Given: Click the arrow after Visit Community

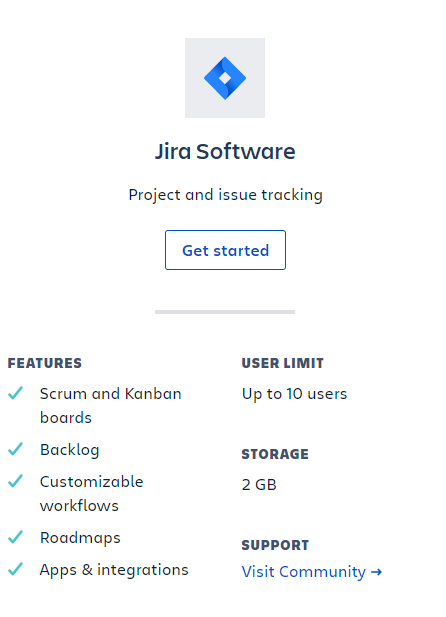Looking at the screenshot, I should click(x=376, y=572).
